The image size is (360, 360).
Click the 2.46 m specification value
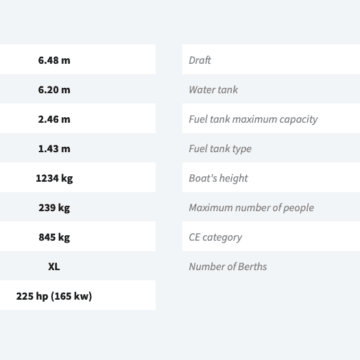point(54,119)
